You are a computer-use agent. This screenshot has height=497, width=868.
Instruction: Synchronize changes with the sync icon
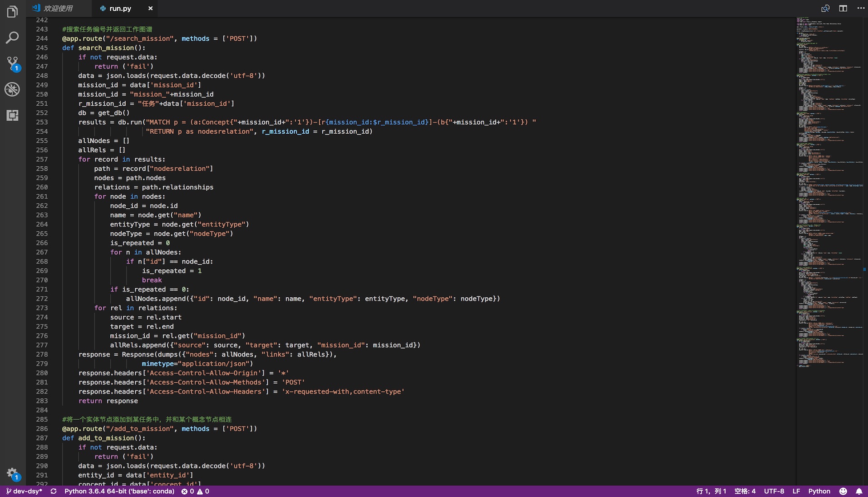tap(54, 491)
